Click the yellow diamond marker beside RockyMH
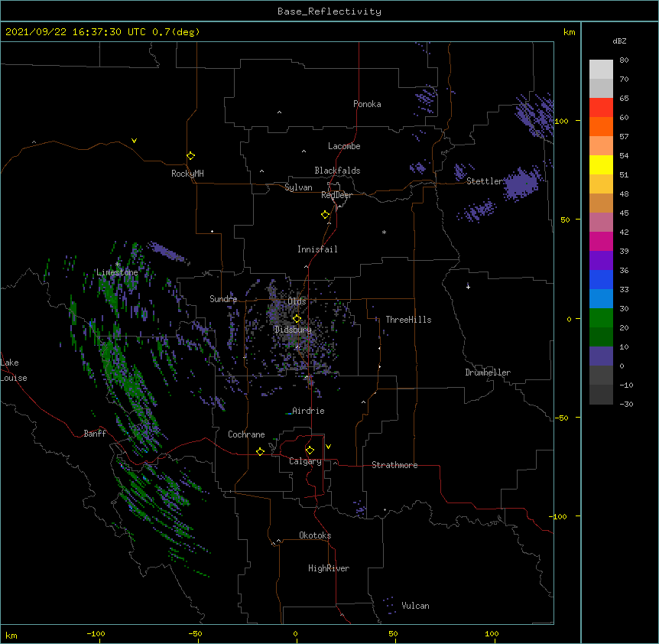Viewport: 659px width, 644px height. tap(190, 156)
